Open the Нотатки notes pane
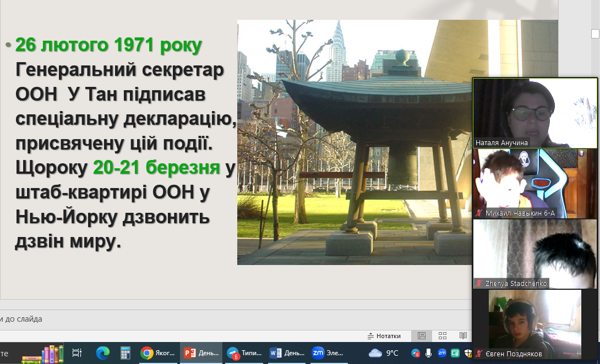Screen dimensions: 600x364 pyautogui.click(x=384, y=335)
